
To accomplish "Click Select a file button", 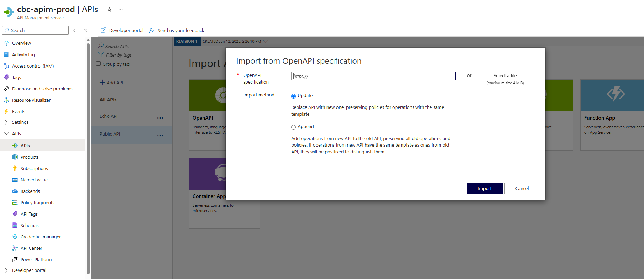I will [505, 76].
